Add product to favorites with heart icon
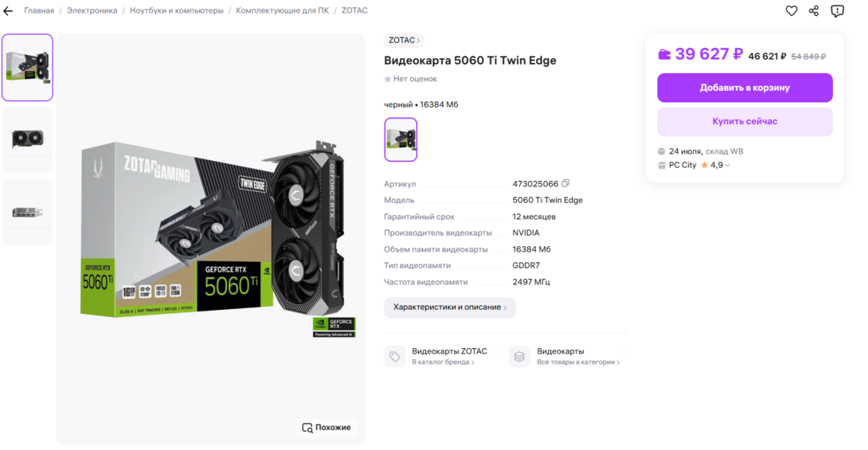Viewport: 868px width, 450px height. [792, 10]
